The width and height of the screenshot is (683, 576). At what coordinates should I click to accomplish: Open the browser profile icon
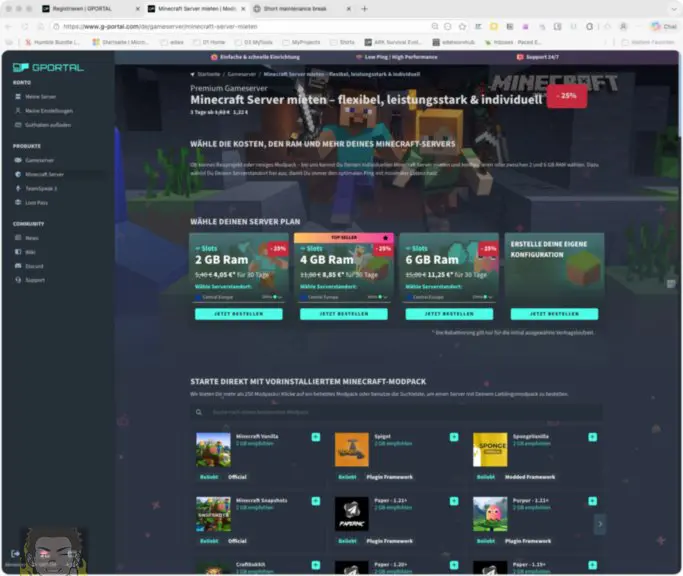point(623,27)
